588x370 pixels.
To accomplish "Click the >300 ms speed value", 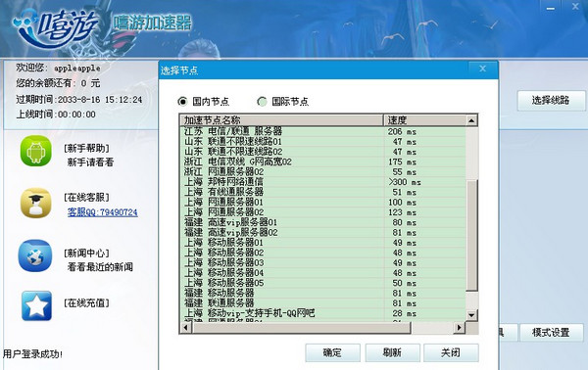I will pyautogui.click(x=405, y=182).
